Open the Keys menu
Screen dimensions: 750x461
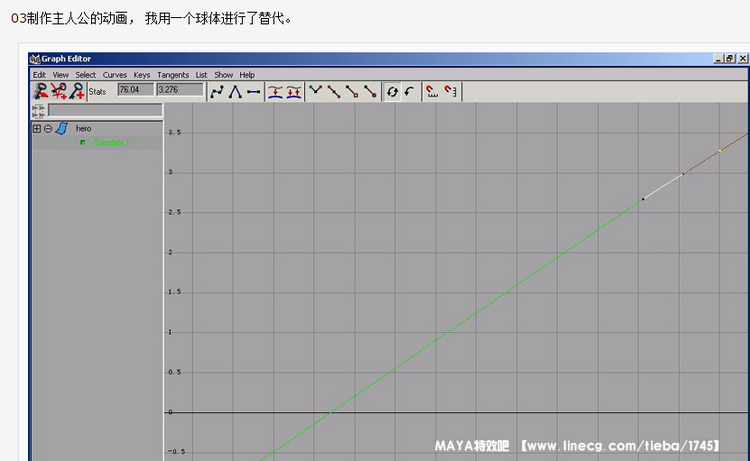click(x=142, y=75)
